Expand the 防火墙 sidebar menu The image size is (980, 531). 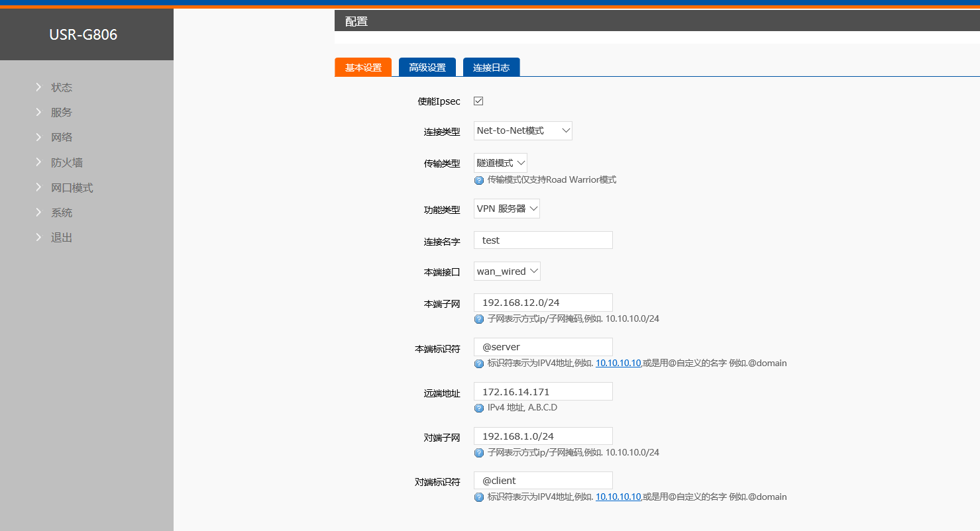tap(67, 163)
